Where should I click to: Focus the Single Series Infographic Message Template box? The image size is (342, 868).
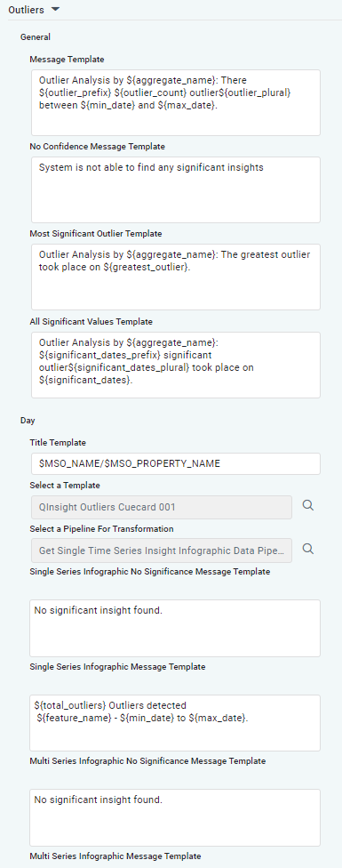(175, 723)
